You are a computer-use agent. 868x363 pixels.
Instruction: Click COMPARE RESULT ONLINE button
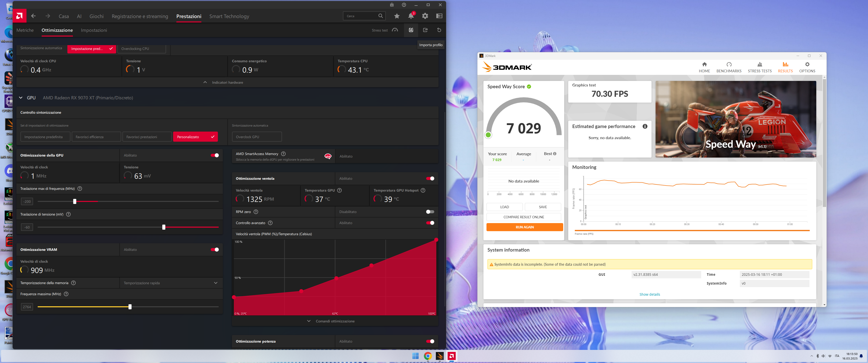[523, 217]
